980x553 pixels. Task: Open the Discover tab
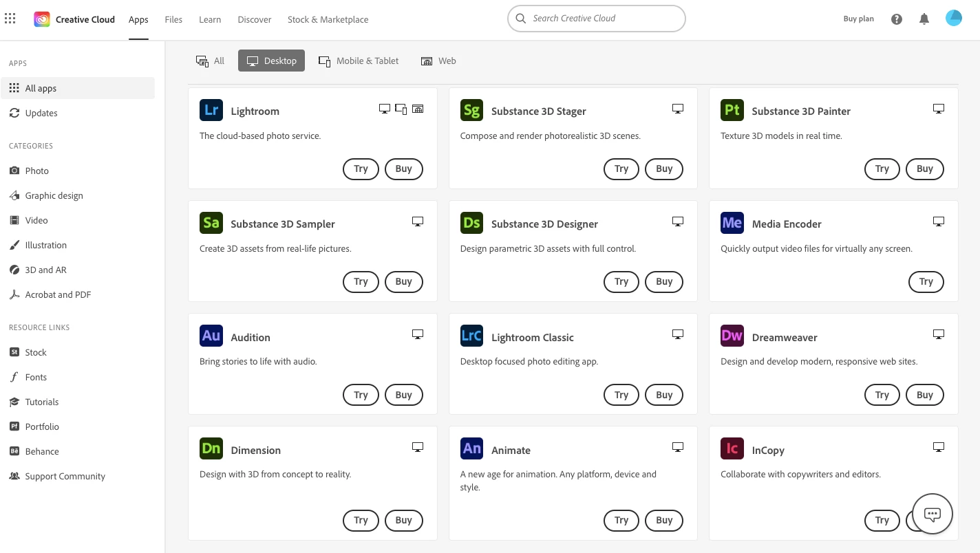(x=255, y=19)
